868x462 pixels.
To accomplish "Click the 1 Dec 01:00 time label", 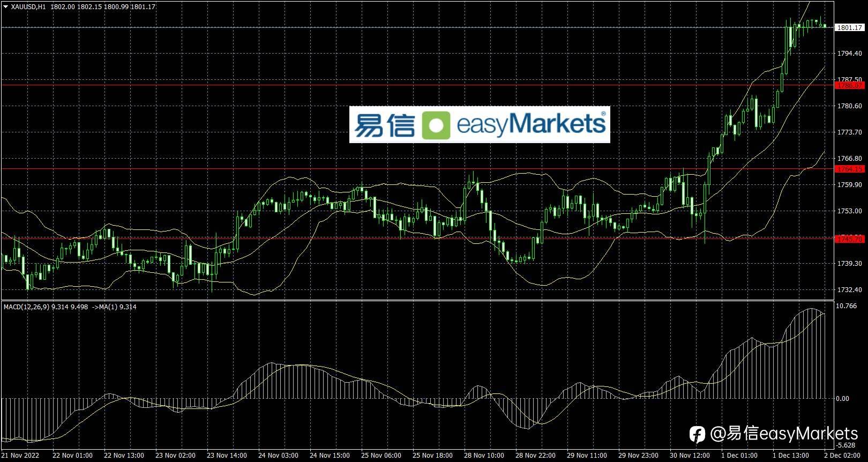I will point(739,456).
